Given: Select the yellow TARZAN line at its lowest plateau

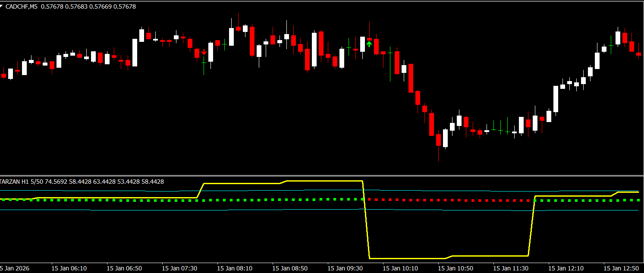Looking at the screenshot, I should [x=405, y=258].
